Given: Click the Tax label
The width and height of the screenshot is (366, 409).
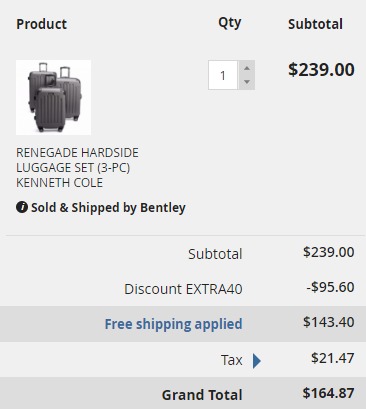Looking at the screenshot, I should click(x=231, y=360).
